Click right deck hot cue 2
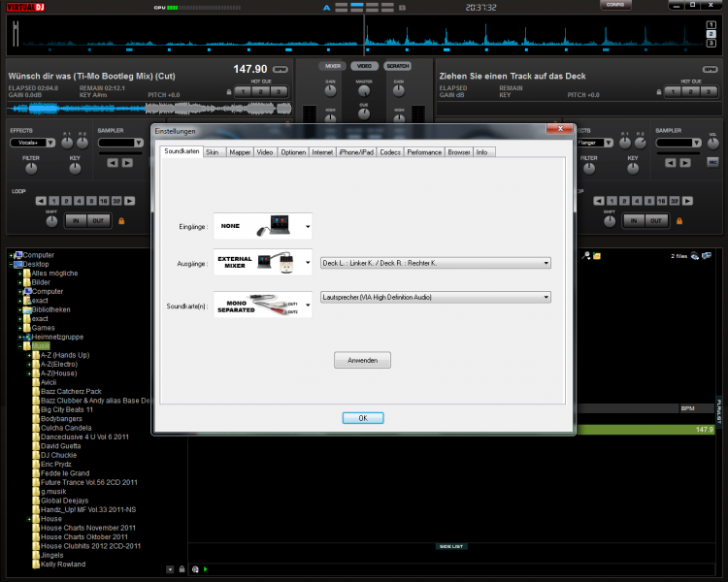The image size is (728, 582). (x=691, y=91)
